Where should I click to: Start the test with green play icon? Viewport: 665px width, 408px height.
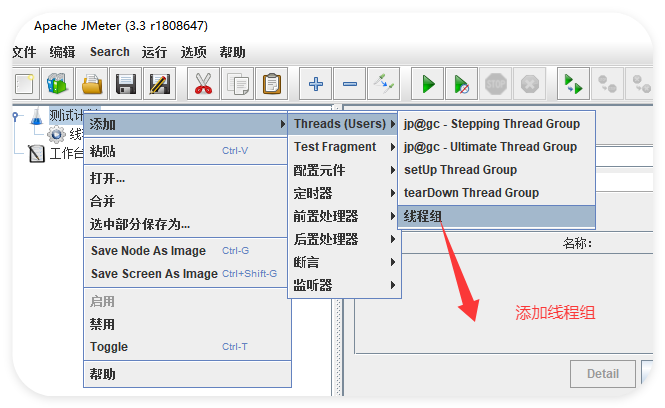pyautogui.click(x=428, y=84)
